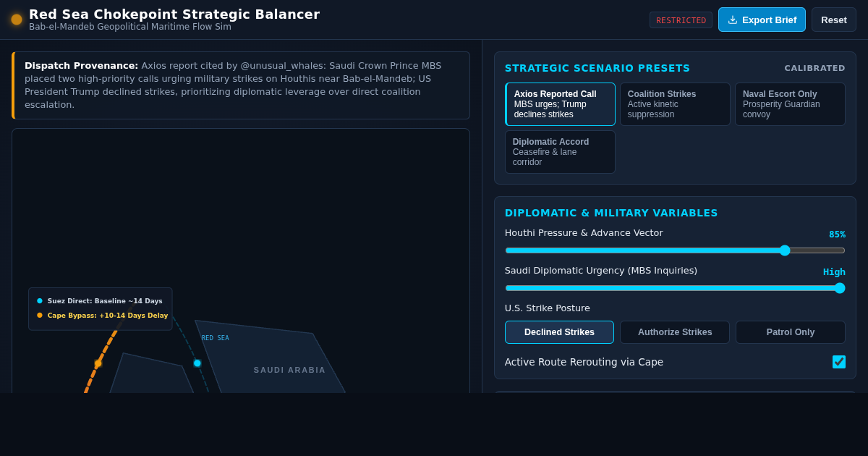Apply the Coalition Strikes scenario preset

tap(675, 104)
